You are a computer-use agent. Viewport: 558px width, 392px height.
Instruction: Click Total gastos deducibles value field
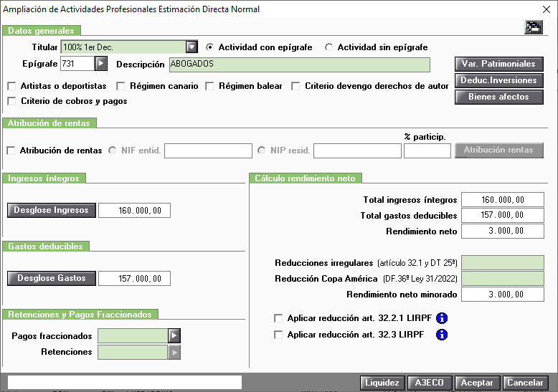click(x=503, y=215)
